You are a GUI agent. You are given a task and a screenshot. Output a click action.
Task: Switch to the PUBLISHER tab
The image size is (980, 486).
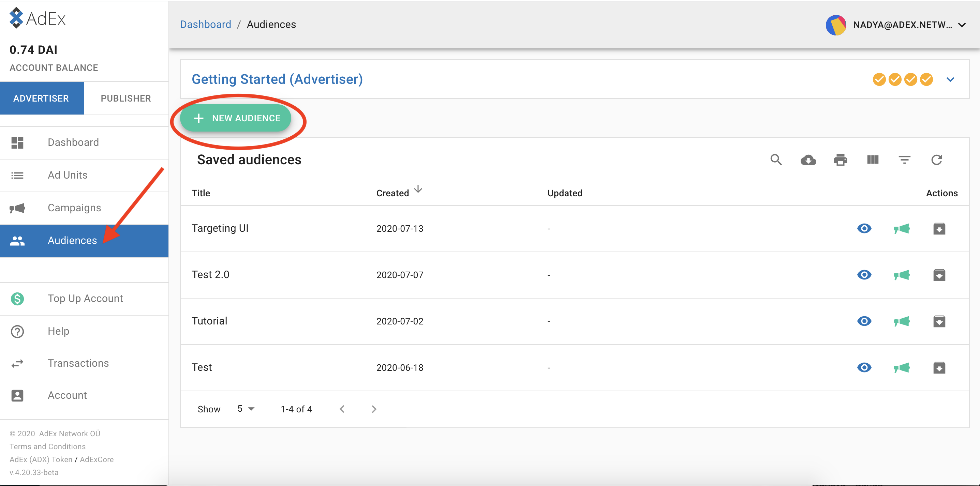(126, 98)
